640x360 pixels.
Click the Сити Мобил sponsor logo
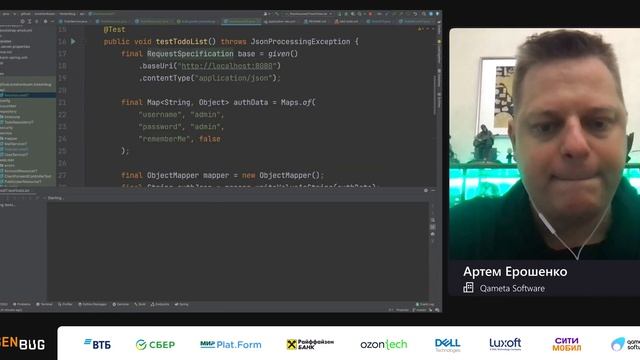[567, 344]
